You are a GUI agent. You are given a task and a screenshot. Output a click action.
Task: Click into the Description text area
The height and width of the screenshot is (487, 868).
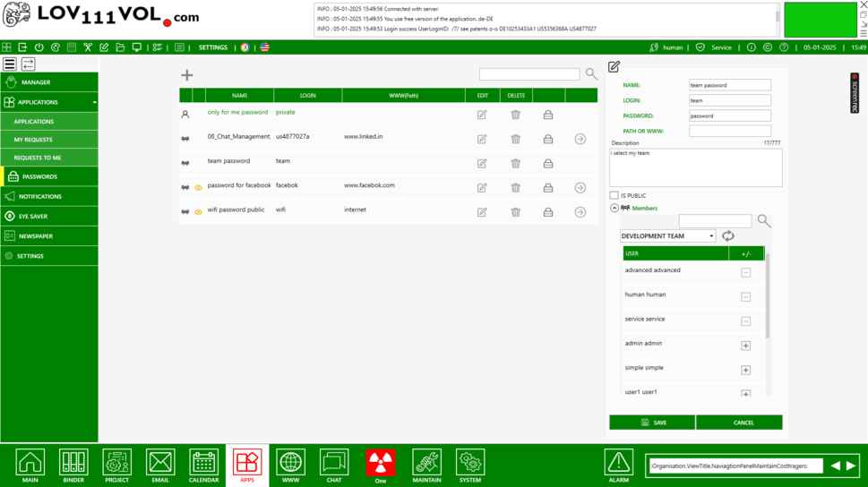coord(696,167)
